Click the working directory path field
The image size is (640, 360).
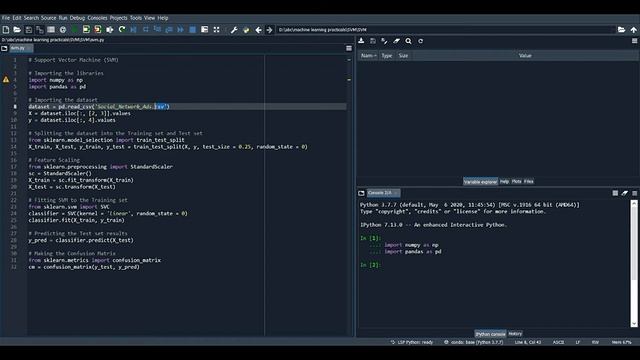(446, 29)
